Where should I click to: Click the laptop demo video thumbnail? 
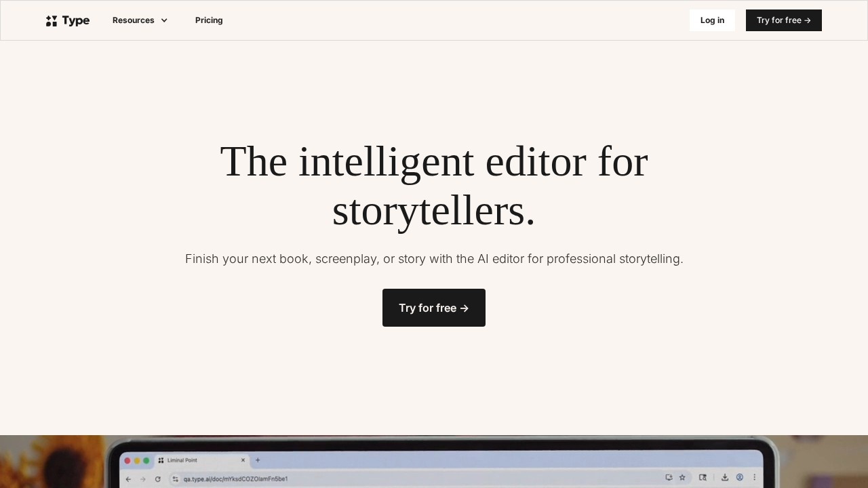[434, 462]
